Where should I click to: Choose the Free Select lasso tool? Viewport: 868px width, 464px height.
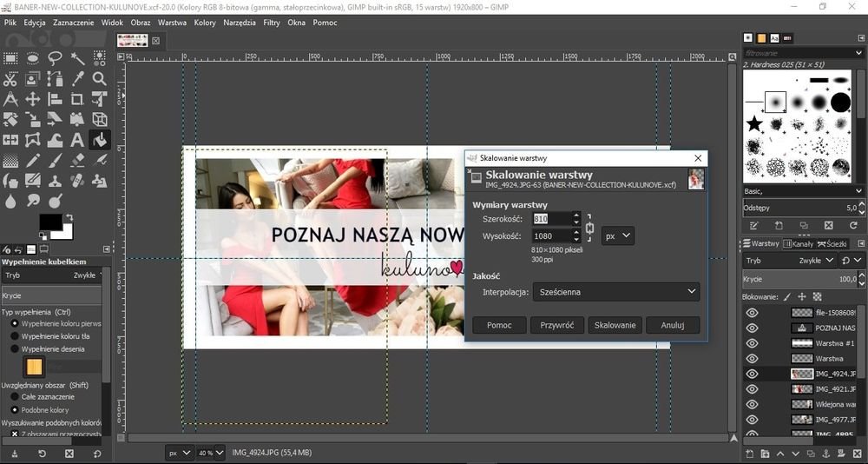55,58
